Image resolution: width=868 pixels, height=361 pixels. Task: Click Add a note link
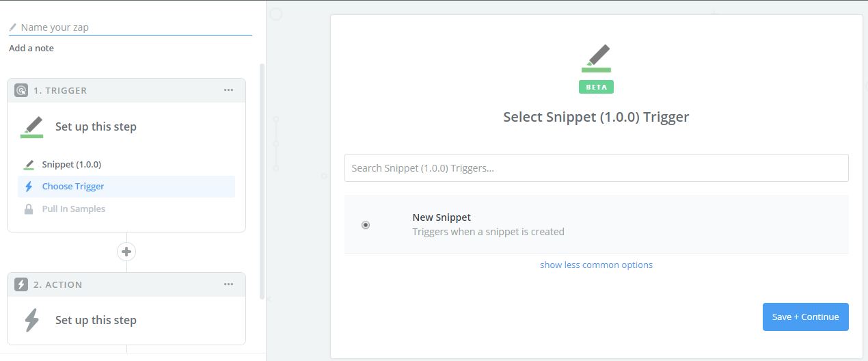tap(31, 48)
